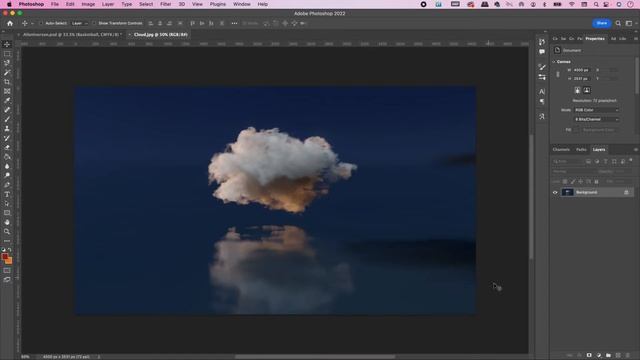
Task: Click the Background layer thumbnail
Action: [x=567, y=192]
